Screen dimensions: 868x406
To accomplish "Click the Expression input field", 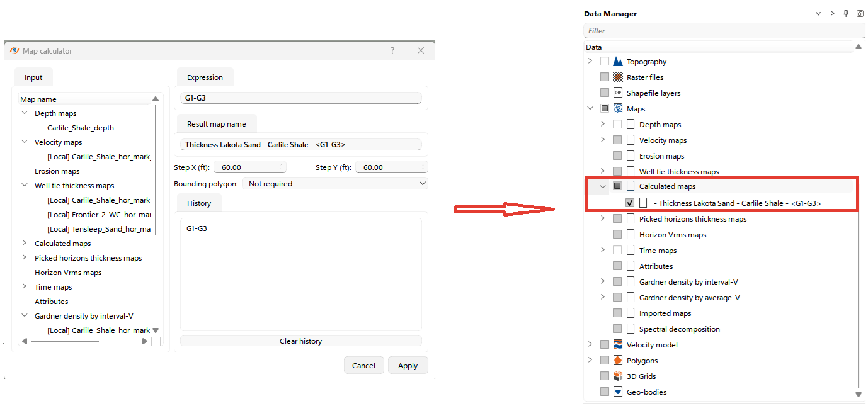I will coord(301,98).
